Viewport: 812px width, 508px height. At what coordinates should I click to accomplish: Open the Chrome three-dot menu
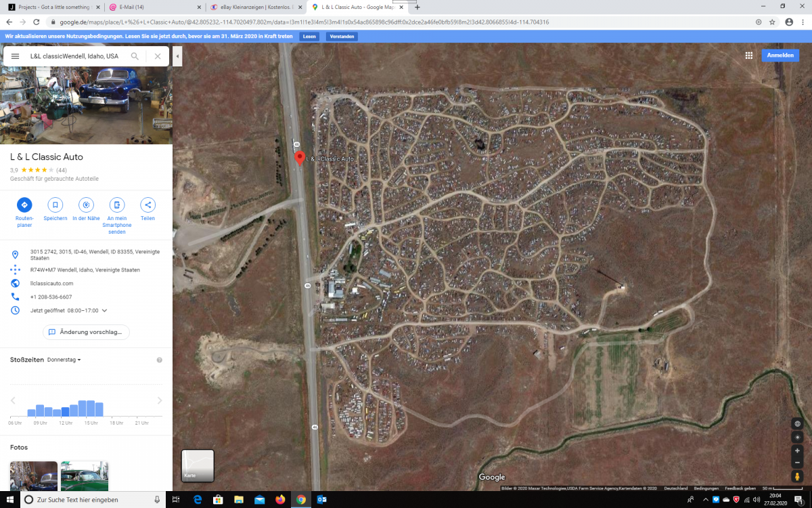pos(804,22)
